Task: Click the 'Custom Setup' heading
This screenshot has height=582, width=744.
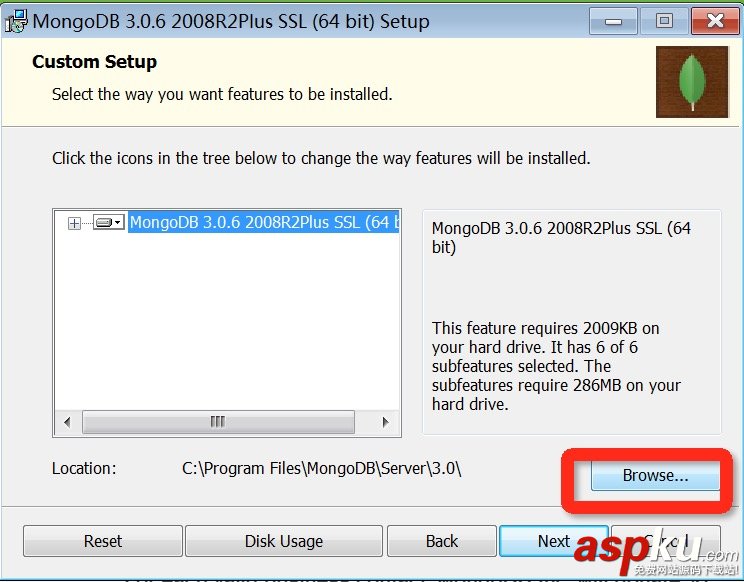Action: pos(94,62)
